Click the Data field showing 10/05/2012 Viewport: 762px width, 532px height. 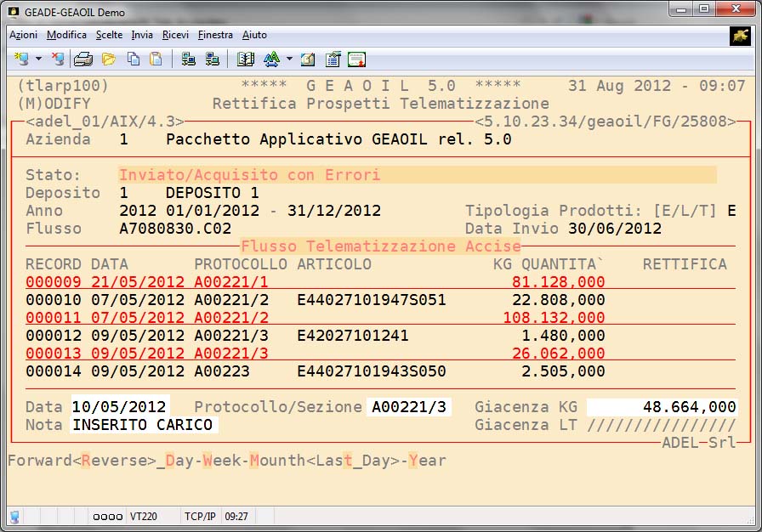[120, 407]
